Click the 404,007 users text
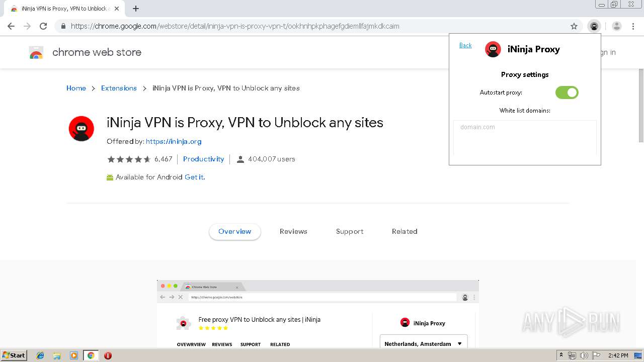644x362 pixels. (x=272, y=159)
